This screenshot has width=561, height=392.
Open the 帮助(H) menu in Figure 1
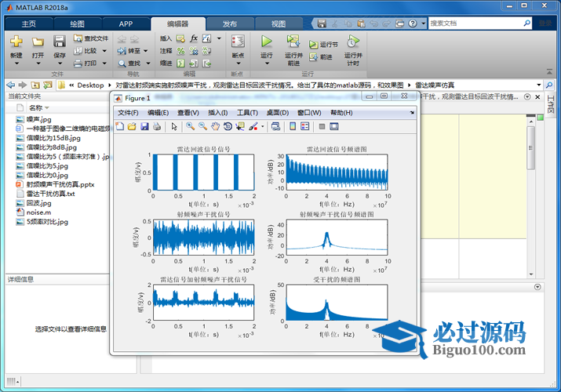(341, 113)
